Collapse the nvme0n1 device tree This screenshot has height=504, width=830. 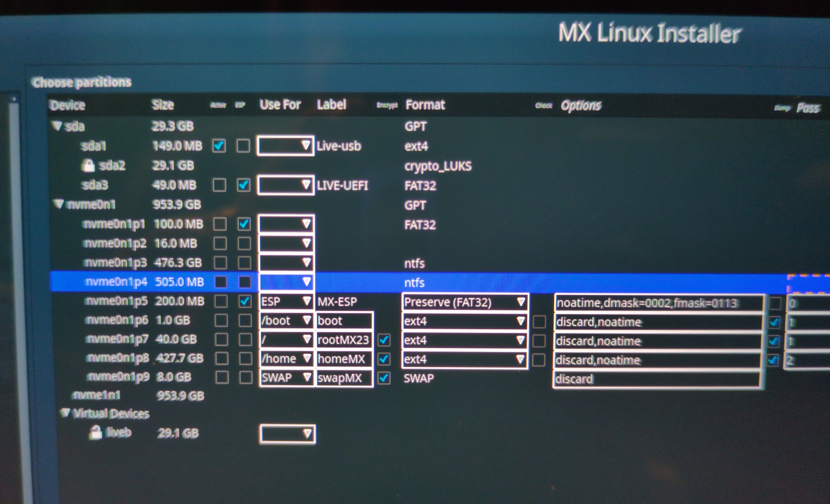tap(59, 204)
